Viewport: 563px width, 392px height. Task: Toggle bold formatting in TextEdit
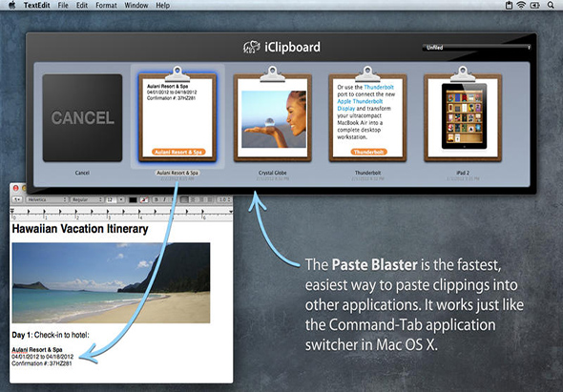[x=156, y=199]
